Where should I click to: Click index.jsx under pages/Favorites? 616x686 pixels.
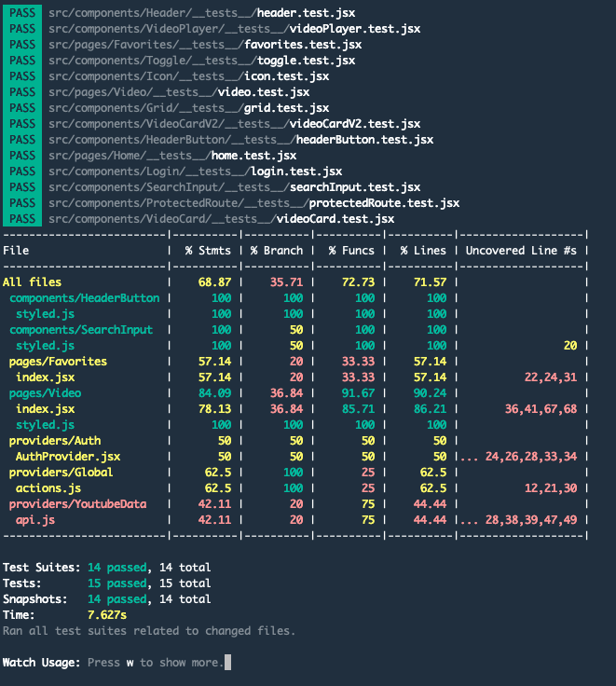pyautogui.click(x=45, y=377)
